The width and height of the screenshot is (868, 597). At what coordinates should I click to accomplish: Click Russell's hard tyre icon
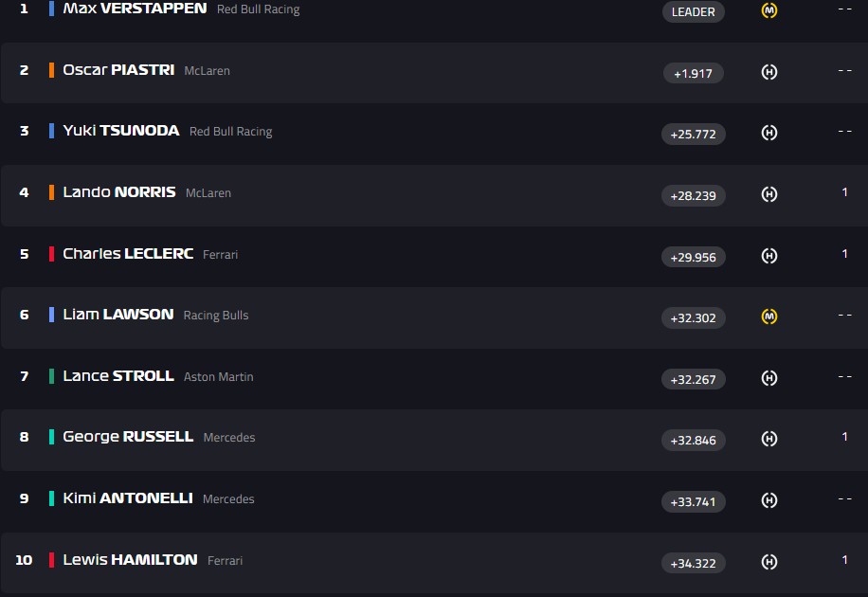coord(769,439)
